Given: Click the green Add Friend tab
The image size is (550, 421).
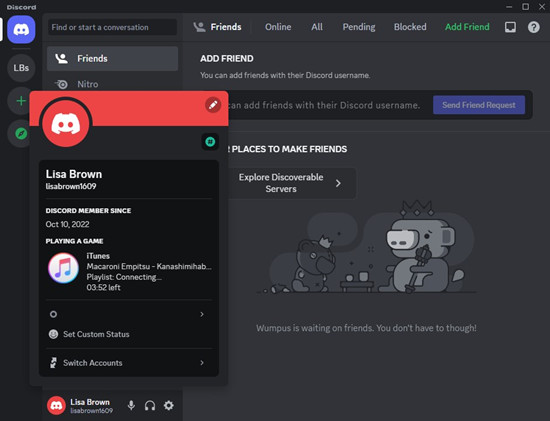Looking at the screenshot, I should 467,27.
